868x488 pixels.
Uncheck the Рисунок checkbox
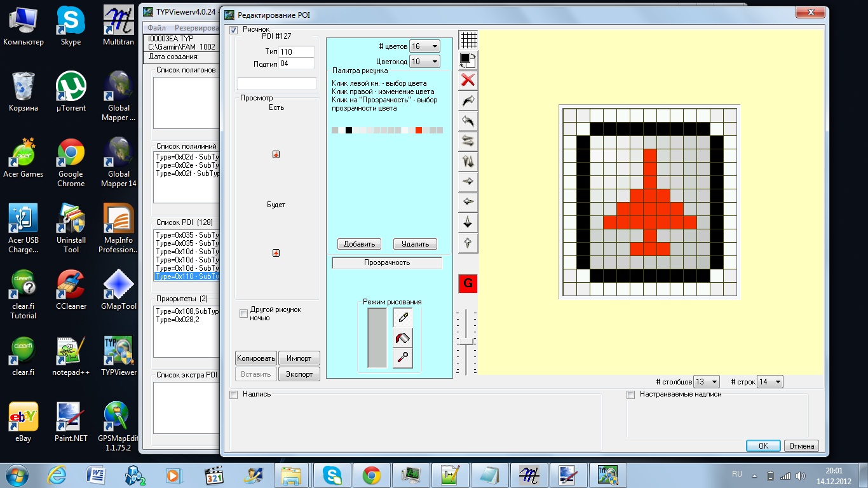coord(233,30)
